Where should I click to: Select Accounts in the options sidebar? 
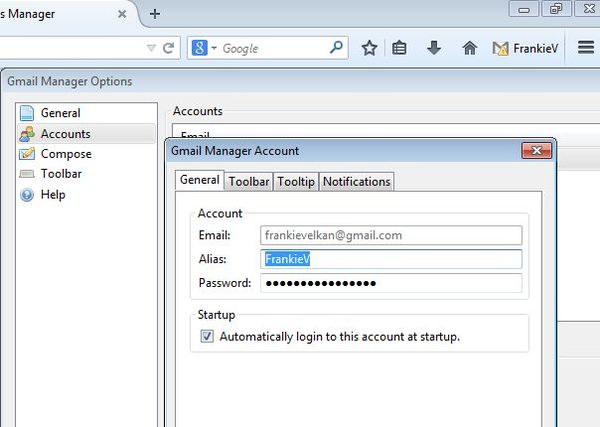coord(87,134)
